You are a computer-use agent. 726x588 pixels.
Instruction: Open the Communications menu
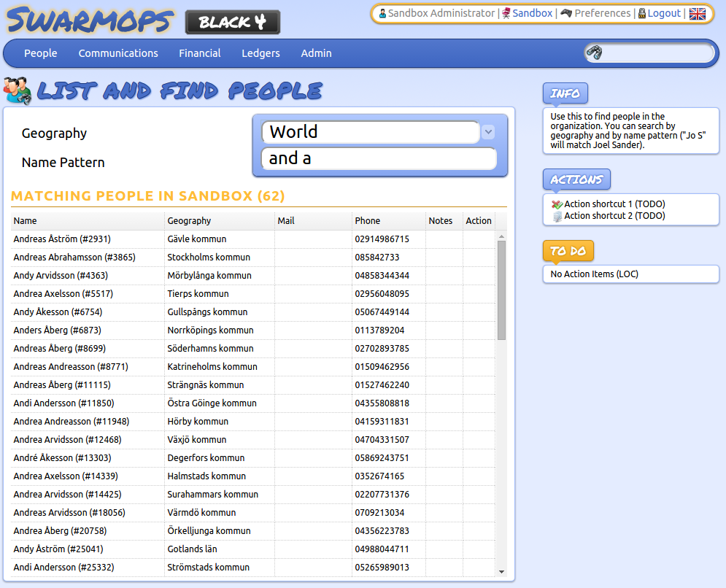pos(118,53)
